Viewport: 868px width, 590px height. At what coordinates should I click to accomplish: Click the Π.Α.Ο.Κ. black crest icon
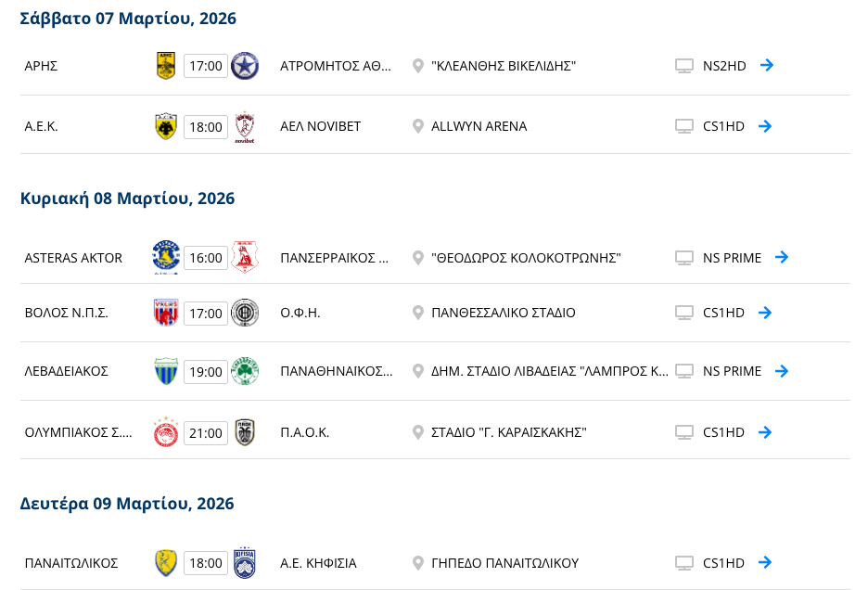245,432
